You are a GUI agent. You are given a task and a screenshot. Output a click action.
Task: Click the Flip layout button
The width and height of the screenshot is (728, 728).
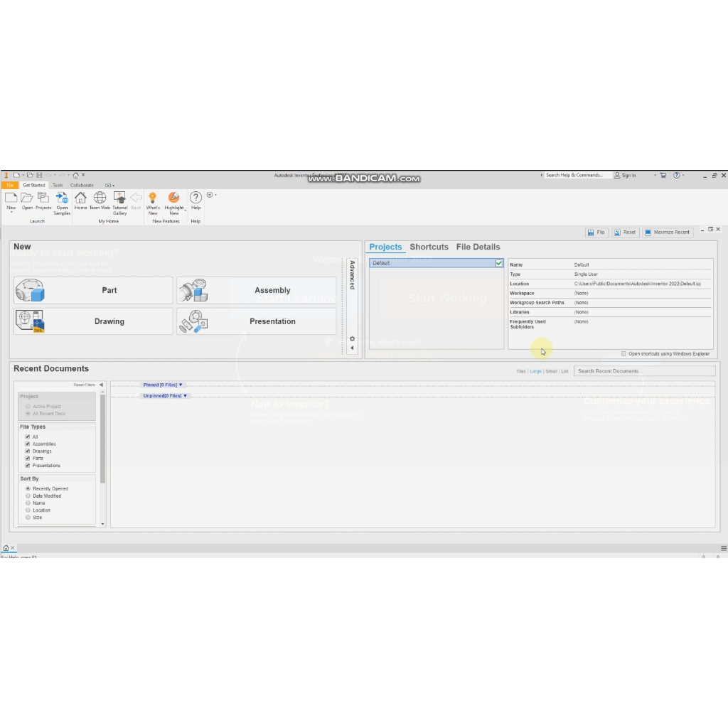coord(596,232)
